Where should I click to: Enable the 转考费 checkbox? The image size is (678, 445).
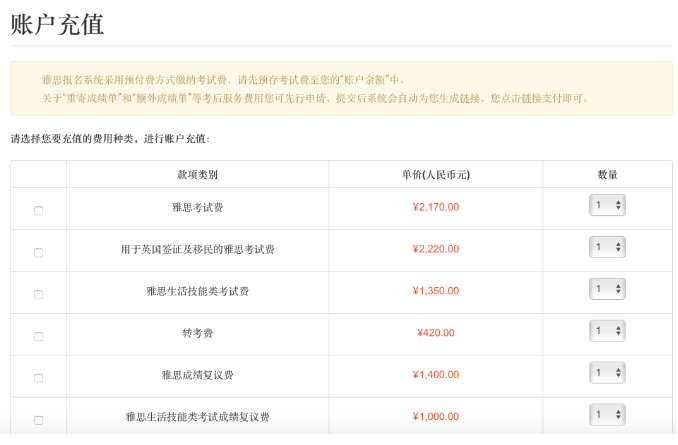click(x=38, y=336)
